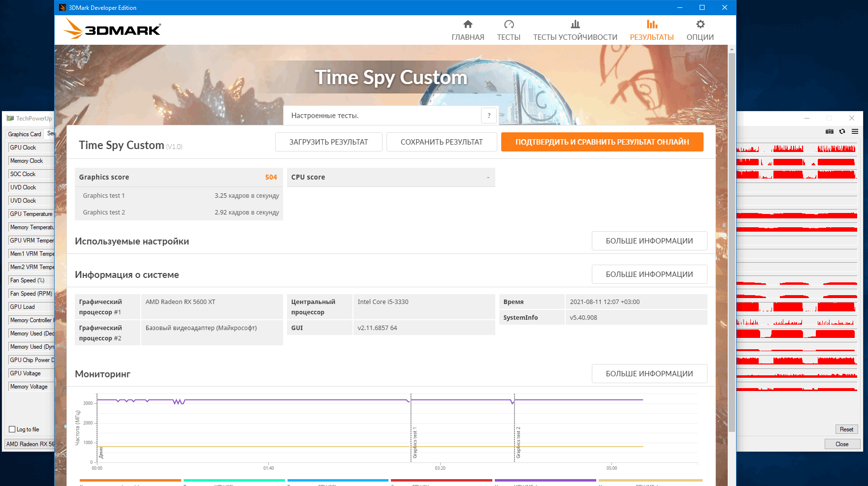
Task: Open Fan Speed (%) sensor dropdown in GPU-Z
Action: pos(31,280)
